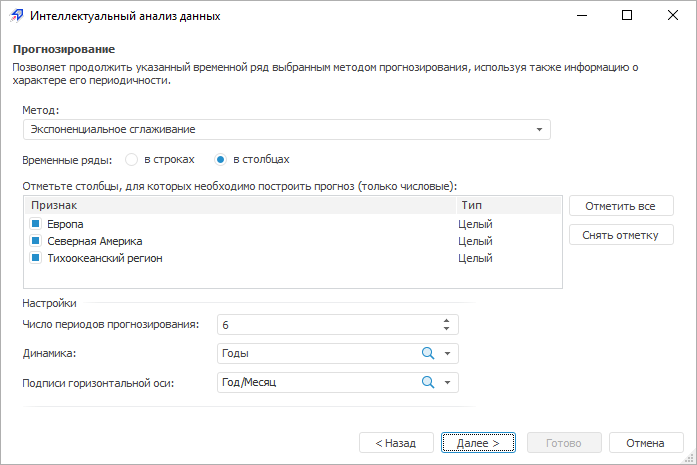This screenshot has width=697, height=465.
Task: Select the 'в строках' radio button
Action: pyautogui.click(x=131, y=159)
